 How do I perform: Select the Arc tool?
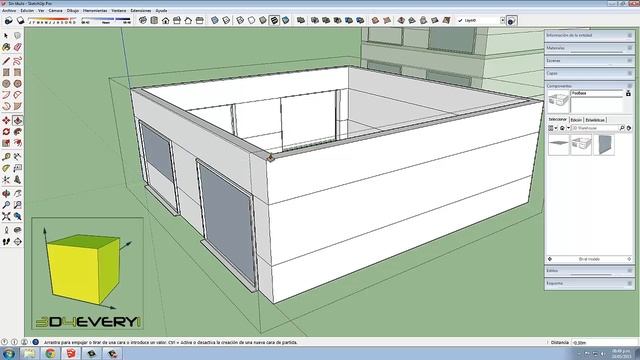(x=6, y=95)
